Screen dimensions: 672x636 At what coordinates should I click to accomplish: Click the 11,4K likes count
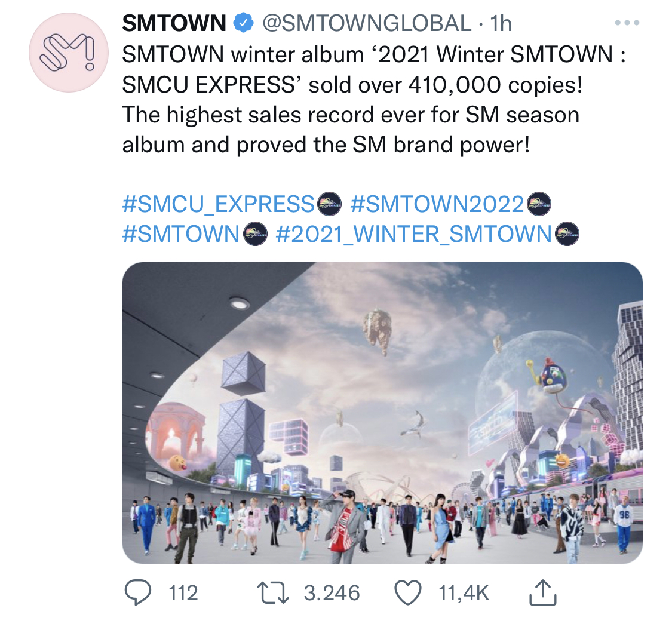point(464,593)
